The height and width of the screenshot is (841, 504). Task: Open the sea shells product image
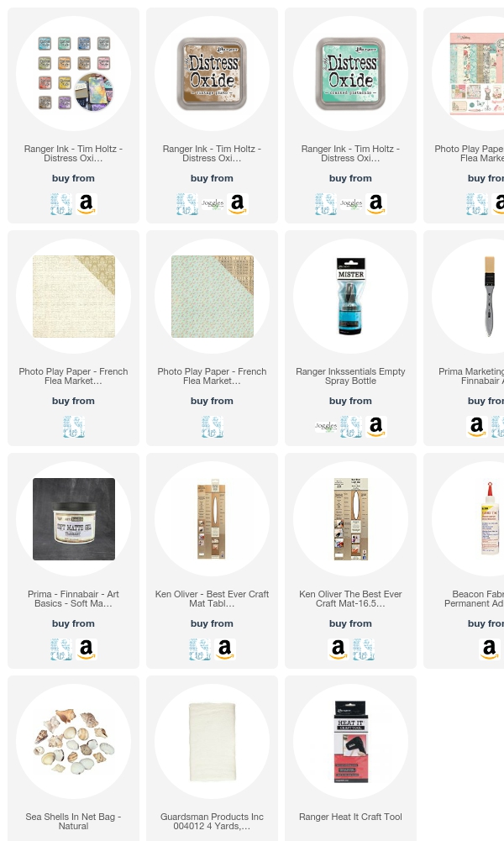coord(73,741)
